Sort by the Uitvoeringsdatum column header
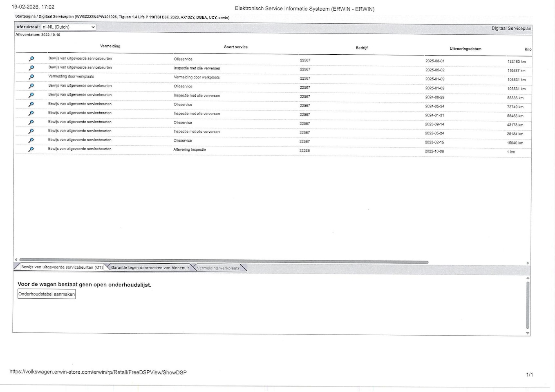 (465, 49)
